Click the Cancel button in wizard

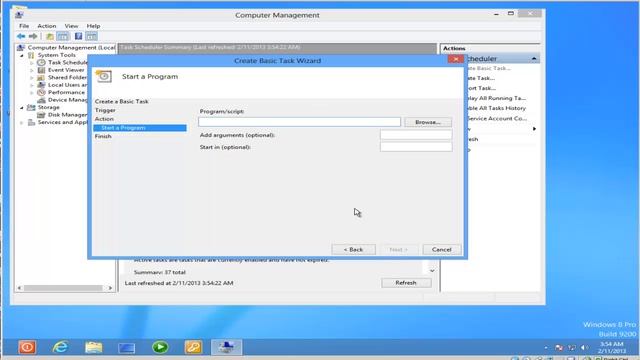click(x=442, y=249)
